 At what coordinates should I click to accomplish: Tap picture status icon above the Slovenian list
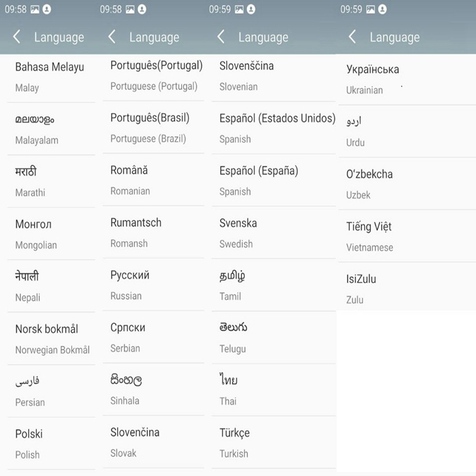(x=239, y=10)
